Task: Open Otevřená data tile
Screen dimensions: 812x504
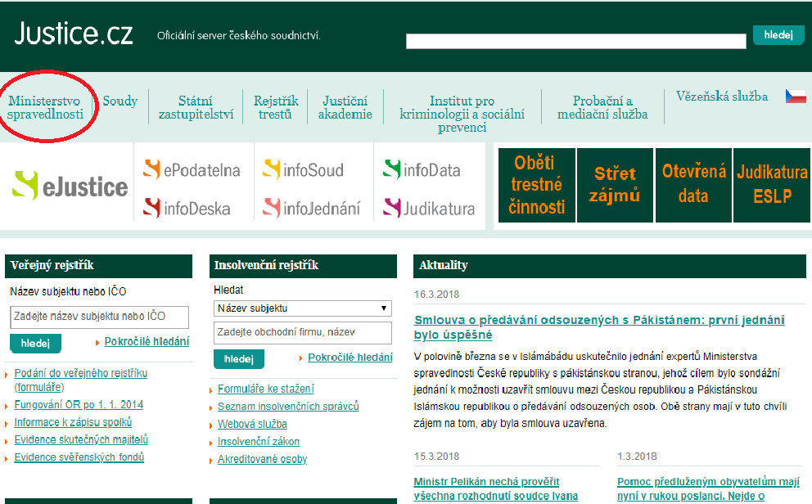Action: [x=693, y=185]
